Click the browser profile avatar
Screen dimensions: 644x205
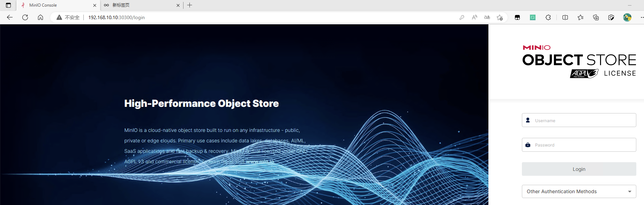pos(627,17)
